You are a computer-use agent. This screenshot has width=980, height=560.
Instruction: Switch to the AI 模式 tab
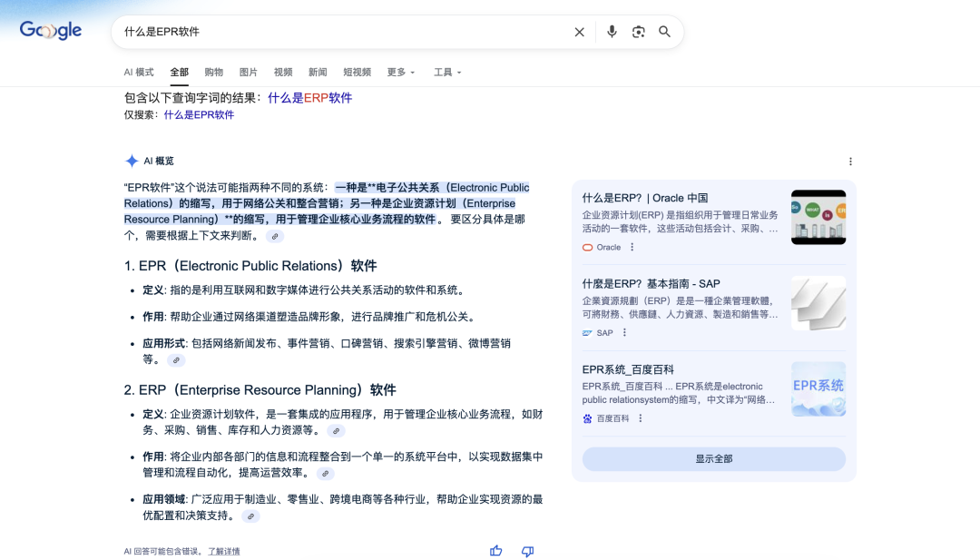point(139,73)
